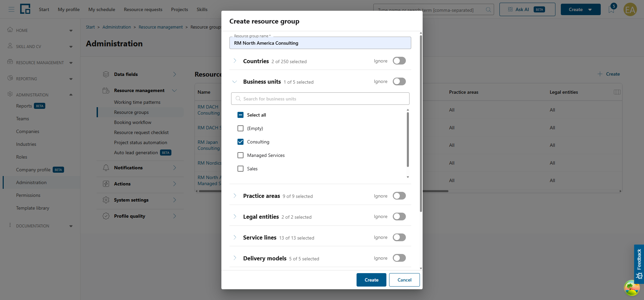Cancel the Create resource group dialog
The image size is (644, 300).
point(405,280)
